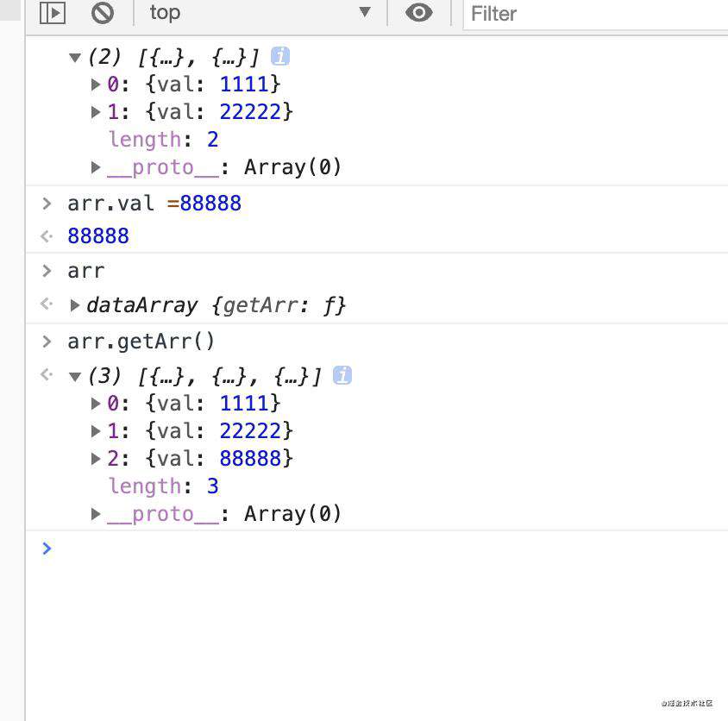This screenshot has width=728, height=721.
Task: Expand __proto__ under the (3) array
Action: [x=96, y=514]
